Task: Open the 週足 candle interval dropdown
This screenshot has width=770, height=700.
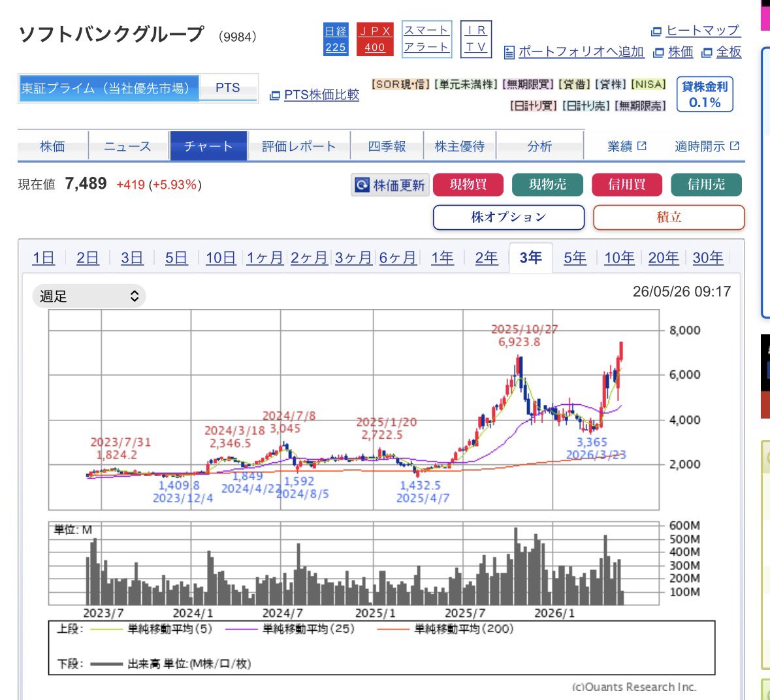Action: [89, 296]
